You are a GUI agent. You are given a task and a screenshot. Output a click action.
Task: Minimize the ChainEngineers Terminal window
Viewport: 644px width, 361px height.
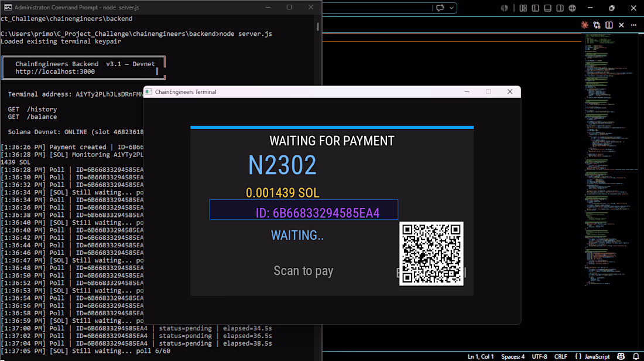pos(467,91)
